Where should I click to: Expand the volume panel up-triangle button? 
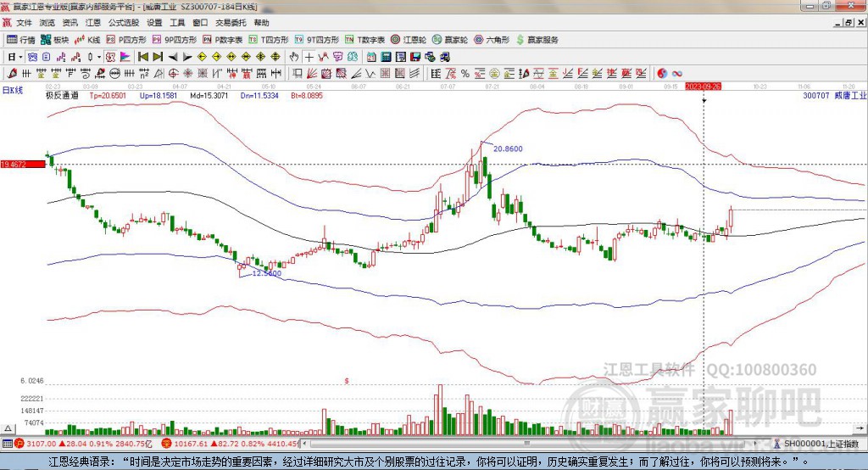pos(8,428)
